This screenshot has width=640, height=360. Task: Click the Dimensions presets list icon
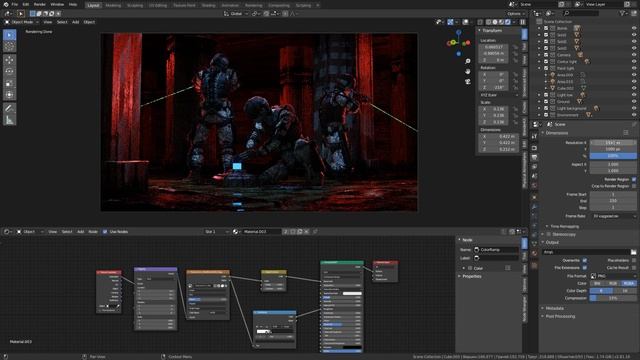[626, 133]
